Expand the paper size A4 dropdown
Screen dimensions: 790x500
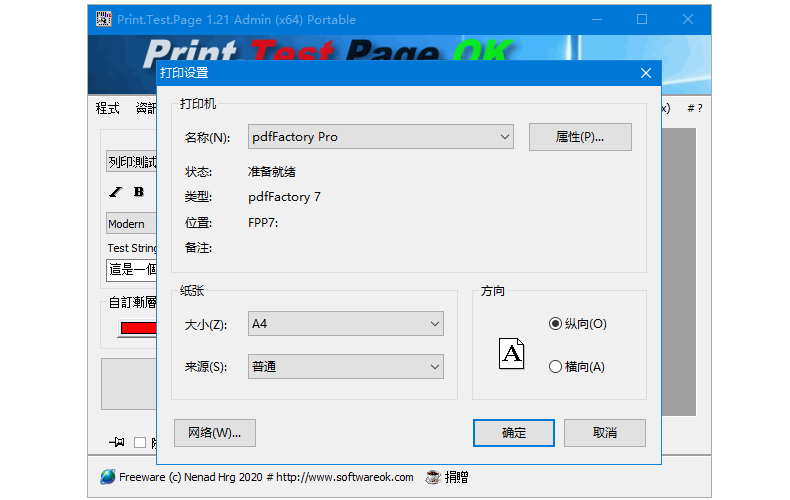pyautogui.click(x=346, y=324)
